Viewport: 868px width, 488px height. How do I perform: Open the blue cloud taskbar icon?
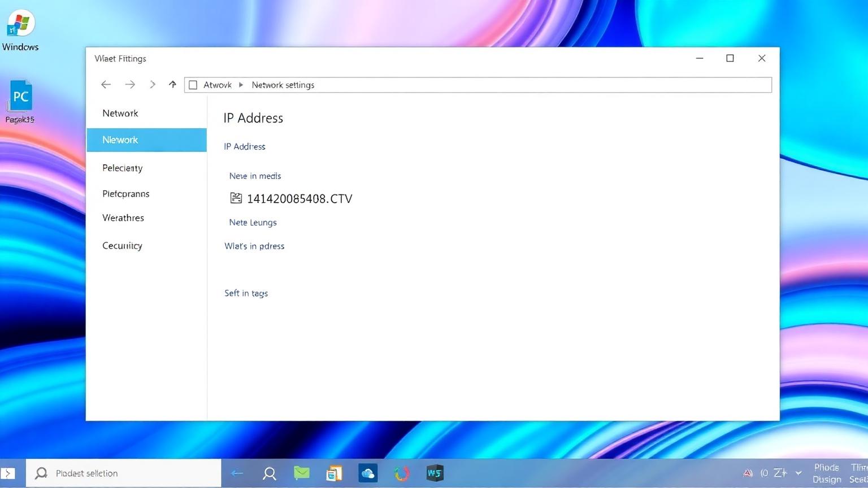(368, 473)
